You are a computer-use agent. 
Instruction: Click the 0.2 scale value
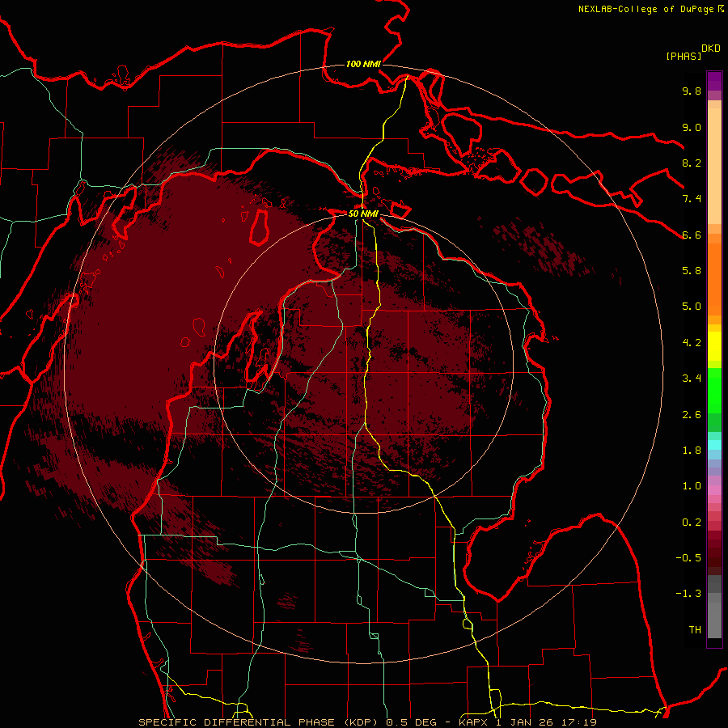pyautogui.click(x=692, y=523)
